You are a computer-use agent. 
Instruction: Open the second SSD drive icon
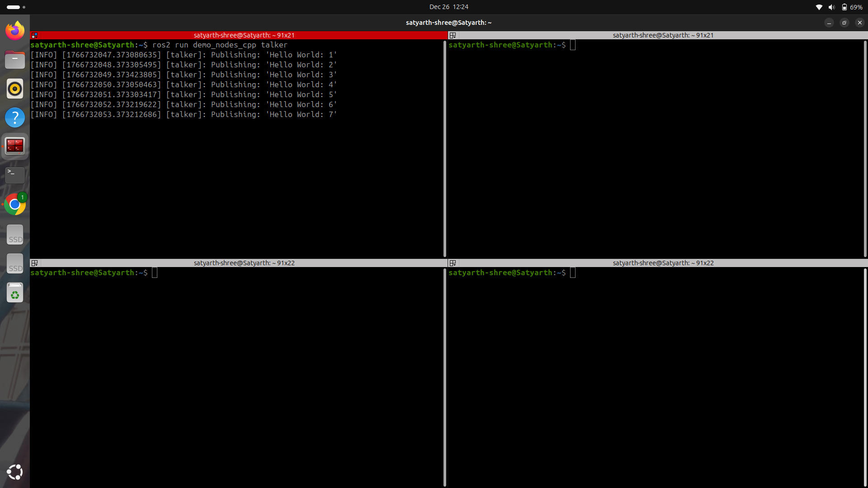pyautogui.click(x=15, y=263)
